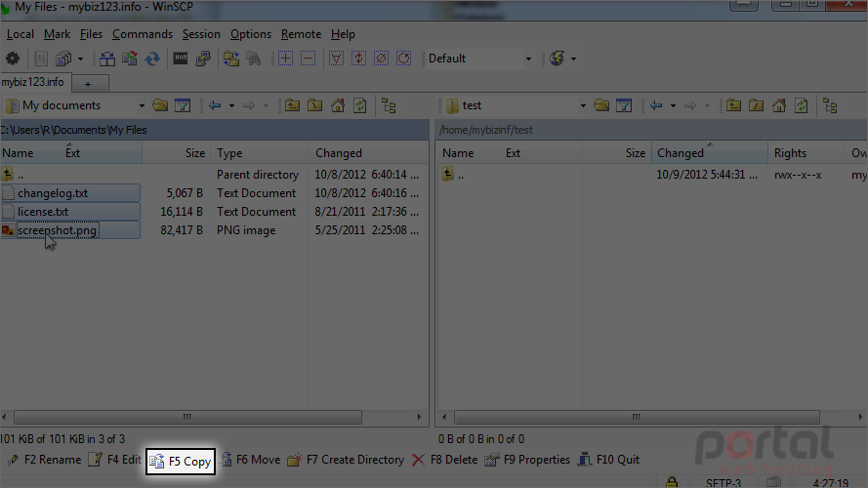Go to local parent directory icon
The width and height of the screenshot is (868, 488).
pyautogui.click(x=292, y=105)
